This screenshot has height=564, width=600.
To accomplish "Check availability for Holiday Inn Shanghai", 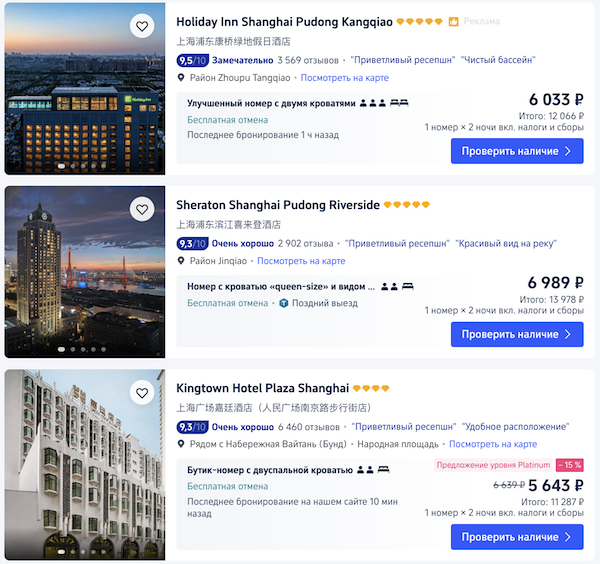I will coord(516,151).
